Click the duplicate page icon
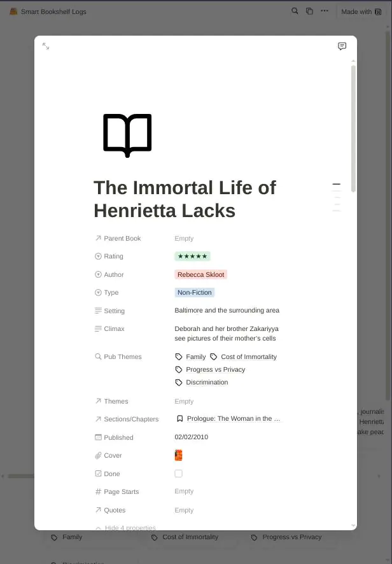392x564 pixels. [309, 11]
